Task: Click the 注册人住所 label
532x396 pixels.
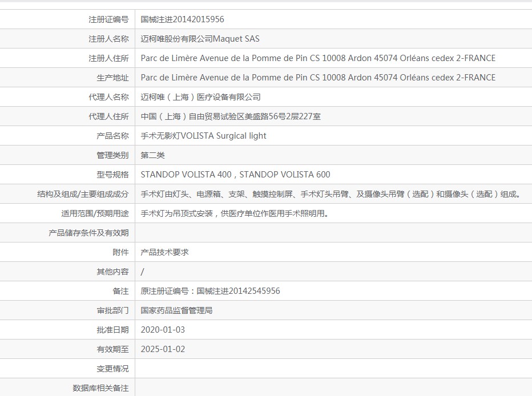Action: point(108,58)
